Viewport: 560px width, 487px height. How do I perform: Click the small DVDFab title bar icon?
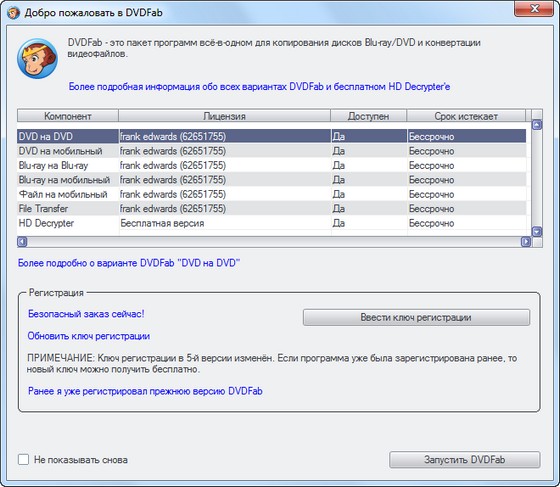tap(13, 13)
